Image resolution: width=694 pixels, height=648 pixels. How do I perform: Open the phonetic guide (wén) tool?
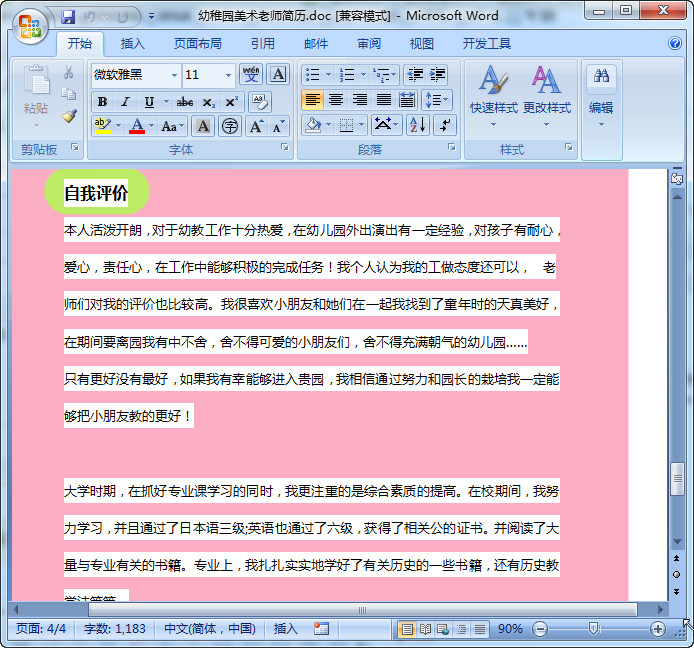tap(251, 74)
